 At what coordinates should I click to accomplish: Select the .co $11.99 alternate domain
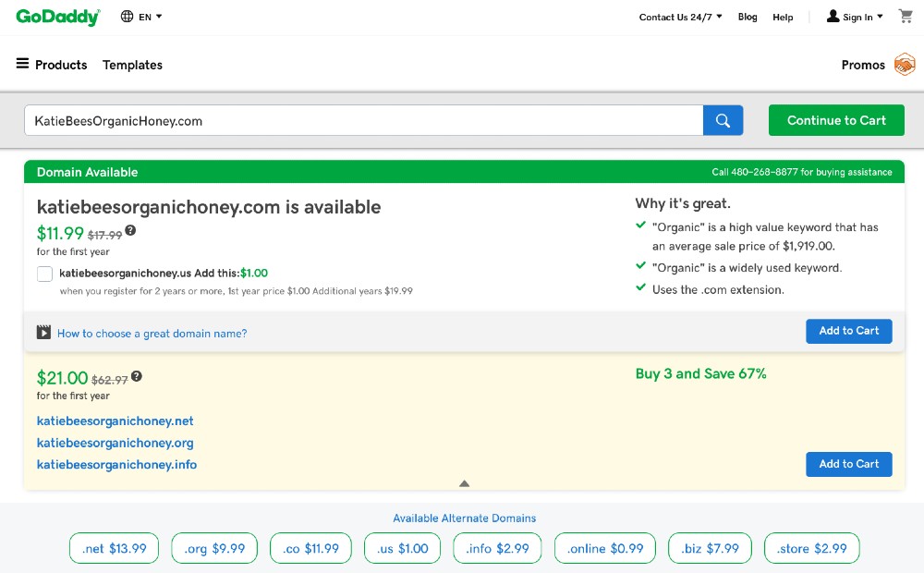coord(310,548)
